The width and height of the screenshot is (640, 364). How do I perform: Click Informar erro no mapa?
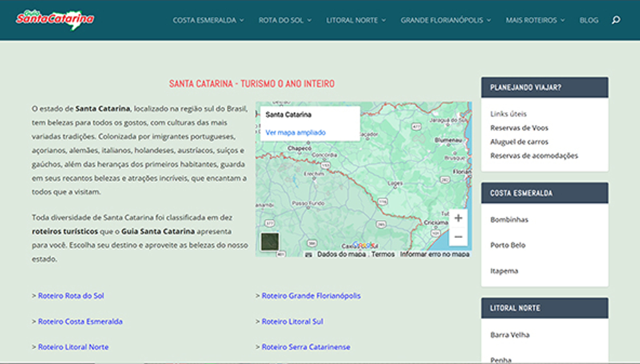tap(434, 254)
